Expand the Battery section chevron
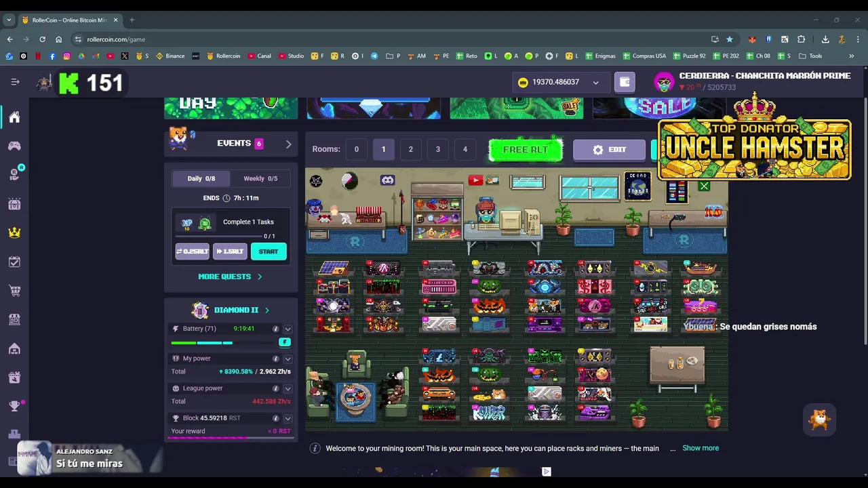This screenshot has height=488, width=868. [288, 329]
